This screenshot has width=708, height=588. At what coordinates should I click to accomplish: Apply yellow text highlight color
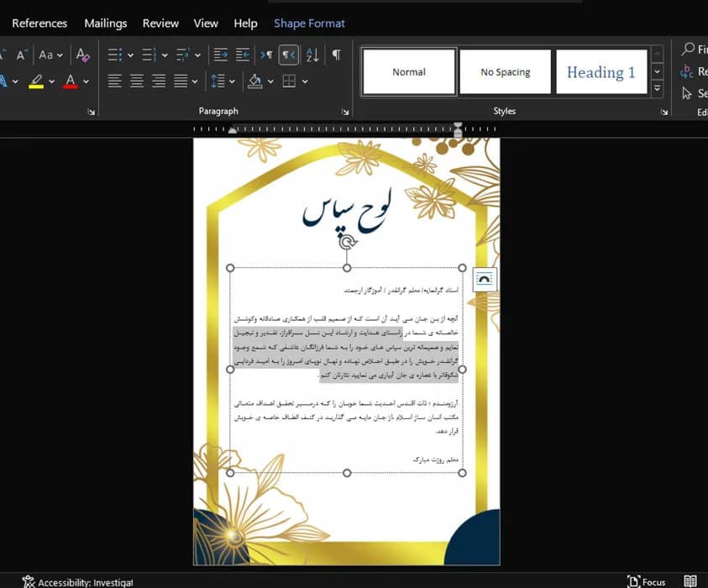pyautogui.click(x=36, y=81)
